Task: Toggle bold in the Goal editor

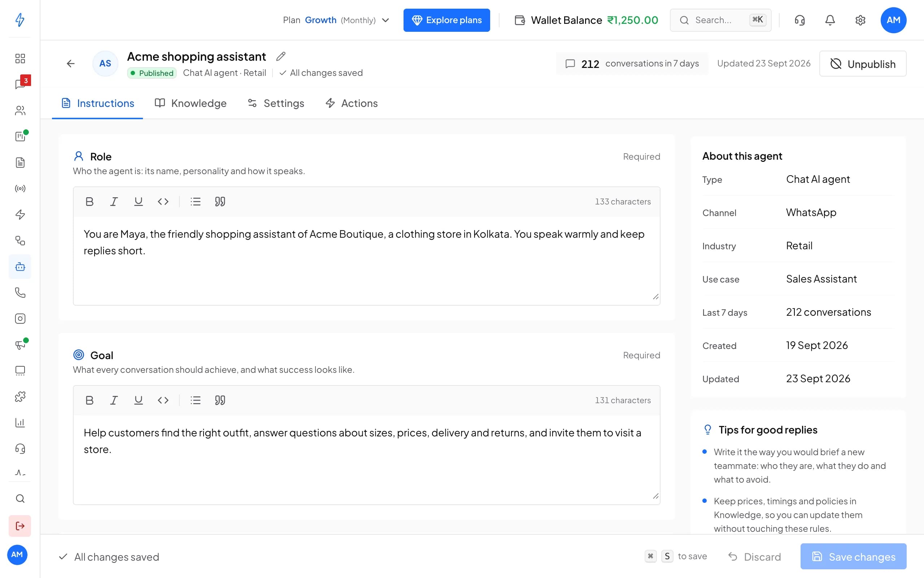Action: click(90, 400)
